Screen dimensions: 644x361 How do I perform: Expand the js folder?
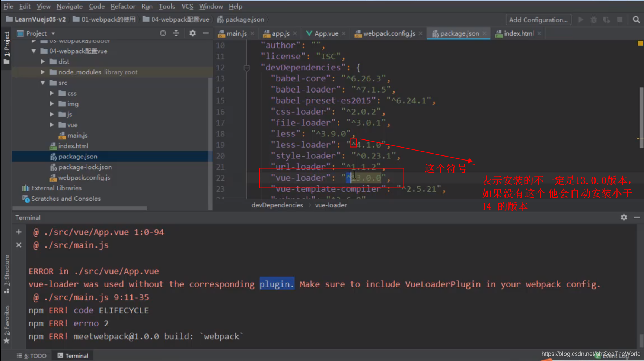[52, 114]
